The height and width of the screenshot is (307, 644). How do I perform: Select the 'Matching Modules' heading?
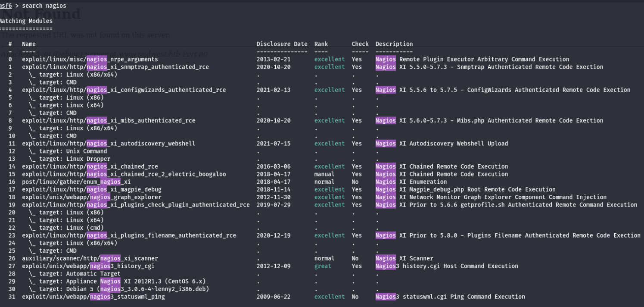[26, 21]
